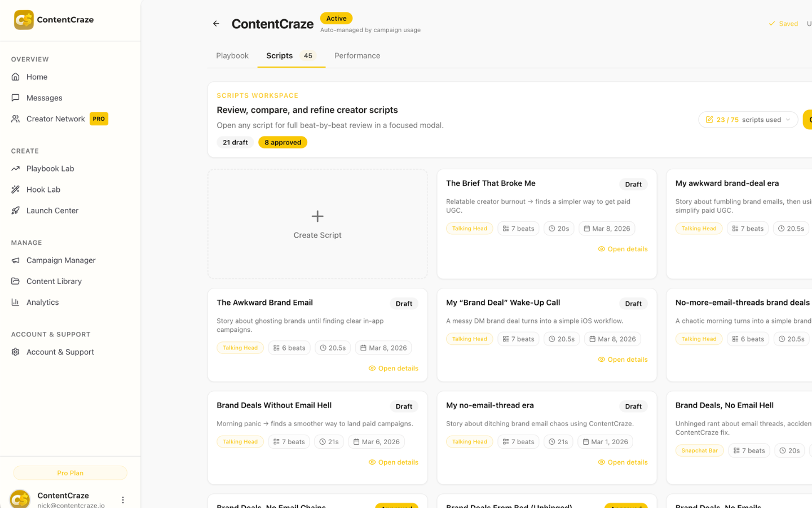Filter scripts by 21 draft
Screen dimensions: 812x508
(x=235, y=142)
